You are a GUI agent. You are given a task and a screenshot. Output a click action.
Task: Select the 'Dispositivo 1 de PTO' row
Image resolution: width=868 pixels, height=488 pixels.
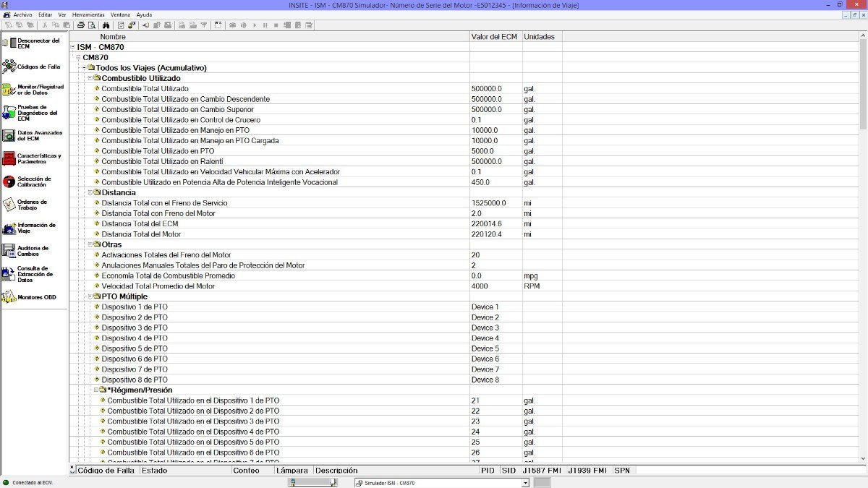[135, 307]
